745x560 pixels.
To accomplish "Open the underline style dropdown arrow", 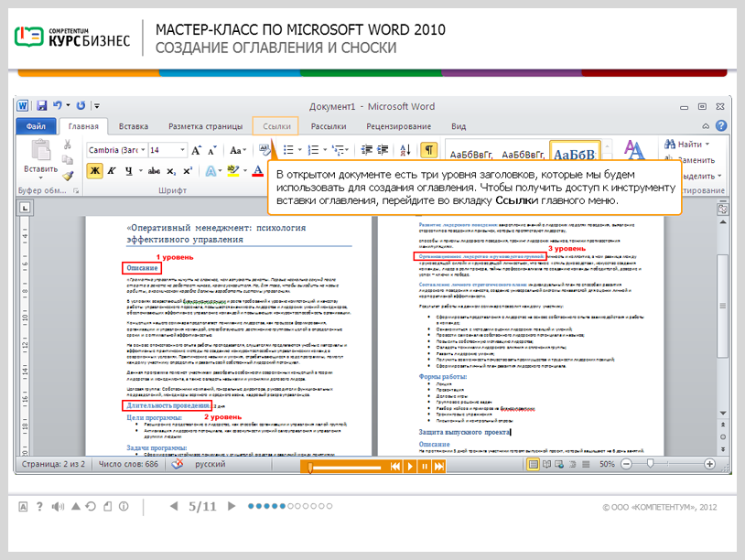I will tap(141, 171).
